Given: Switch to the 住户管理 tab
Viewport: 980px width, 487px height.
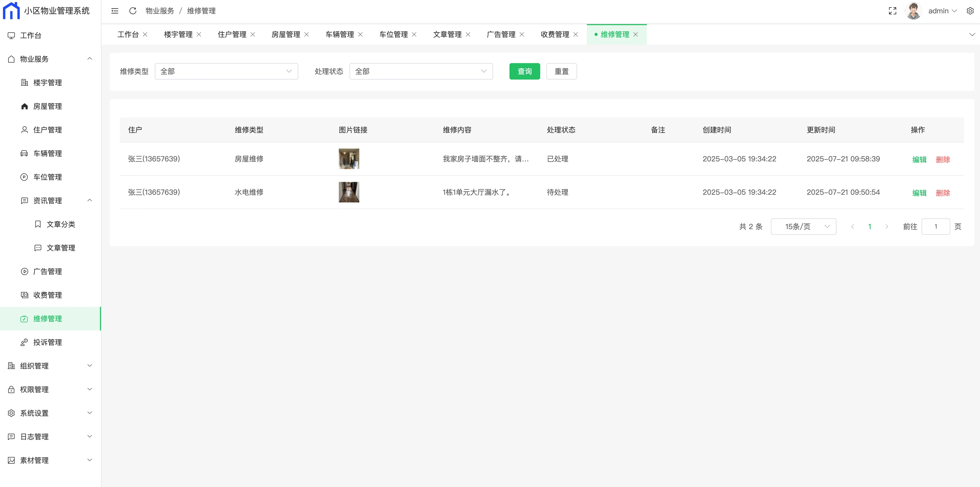Looking at the screenshot, I should [232, 35].
